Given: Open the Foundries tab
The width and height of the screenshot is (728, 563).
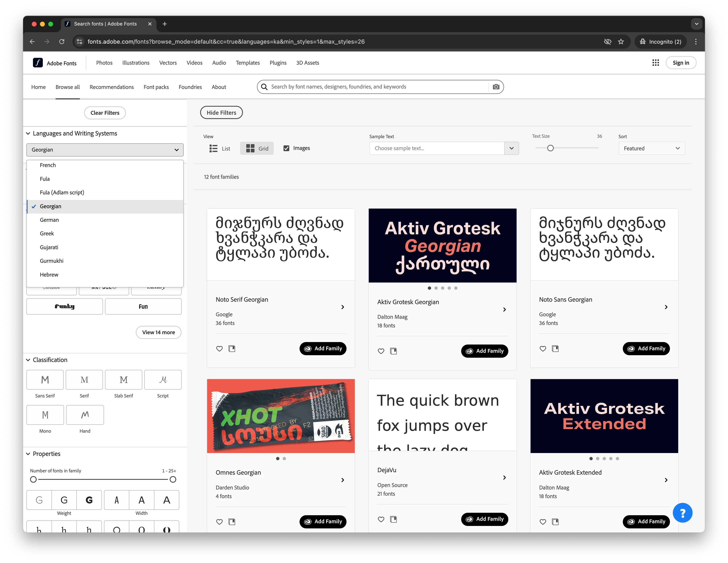Looking at the screenshot, I should [x=190, y=87].
